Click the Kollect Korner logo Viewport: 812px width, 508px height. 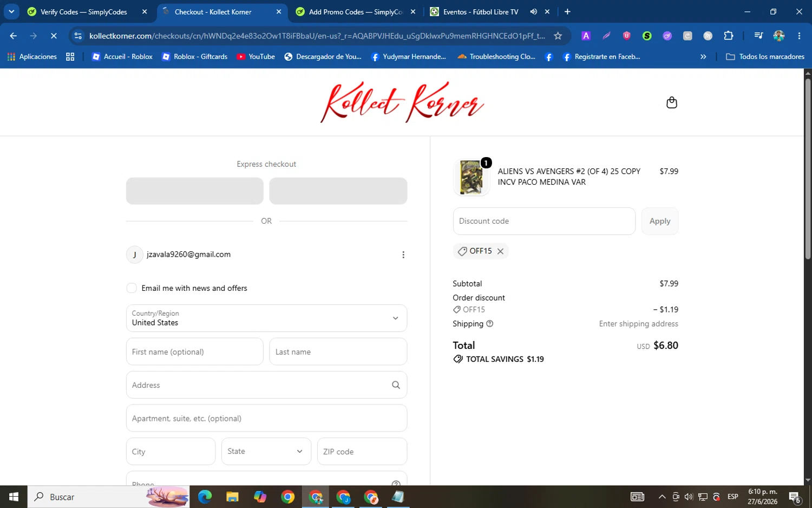click(402, 102)
